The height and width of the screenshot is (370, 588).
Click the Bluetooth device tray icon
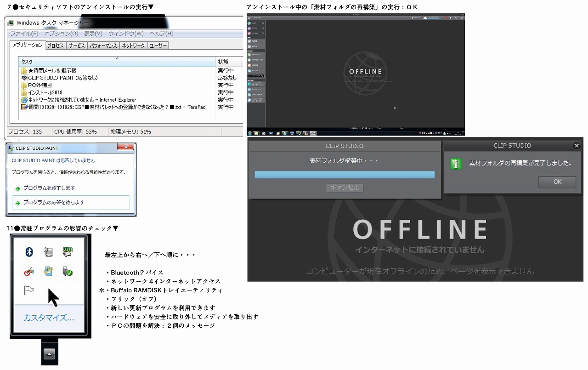[x=29, y=251]
